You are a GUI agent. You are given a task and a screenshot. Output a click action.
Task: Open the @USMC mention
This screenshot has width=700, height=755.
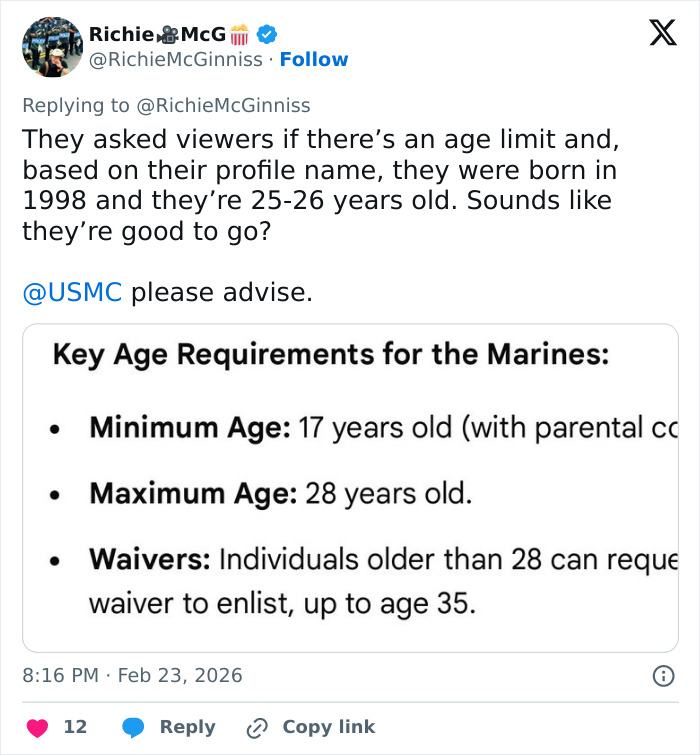tap(72, 293)
